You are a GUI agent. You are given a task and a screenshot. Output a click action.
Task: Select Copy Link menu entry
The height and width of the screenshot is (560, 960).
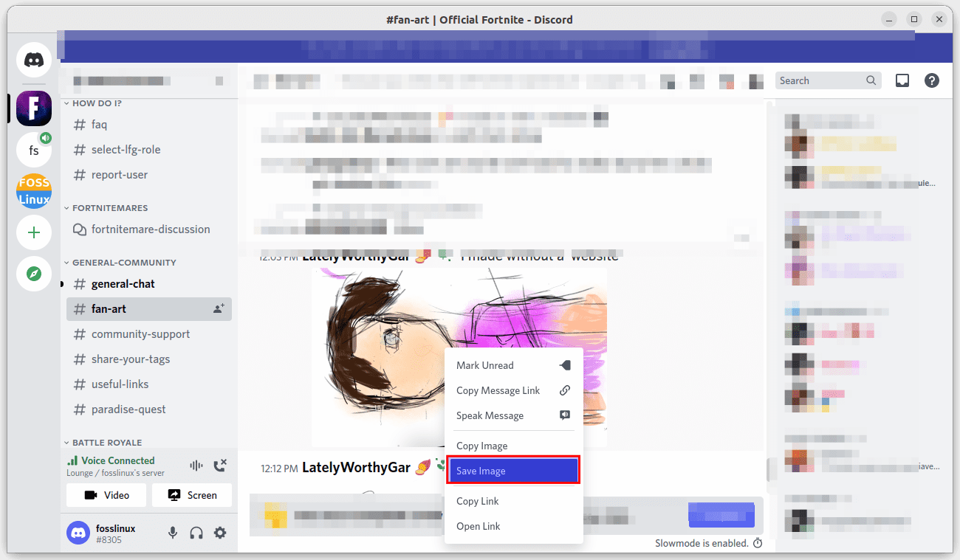(513, 501)
